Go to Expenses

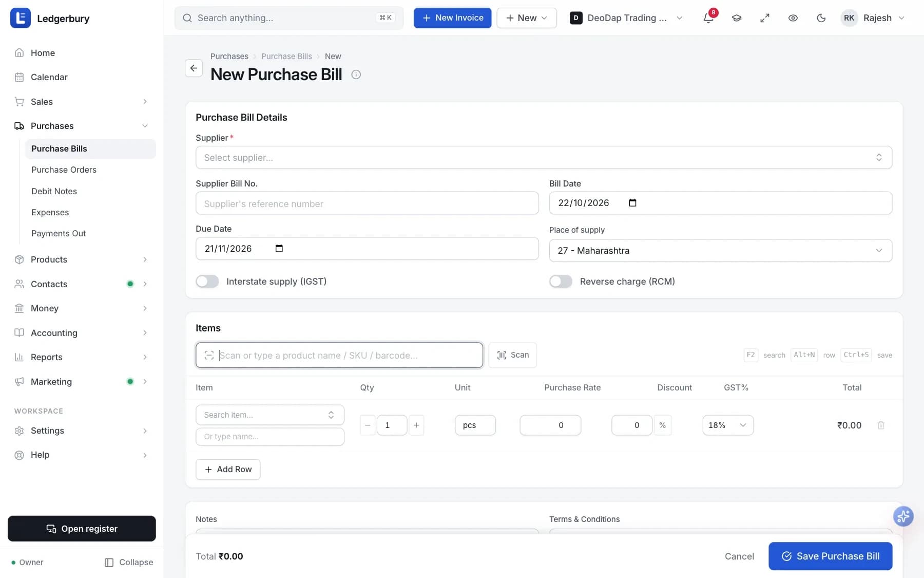pyautogui.click(x=50, y=212)
